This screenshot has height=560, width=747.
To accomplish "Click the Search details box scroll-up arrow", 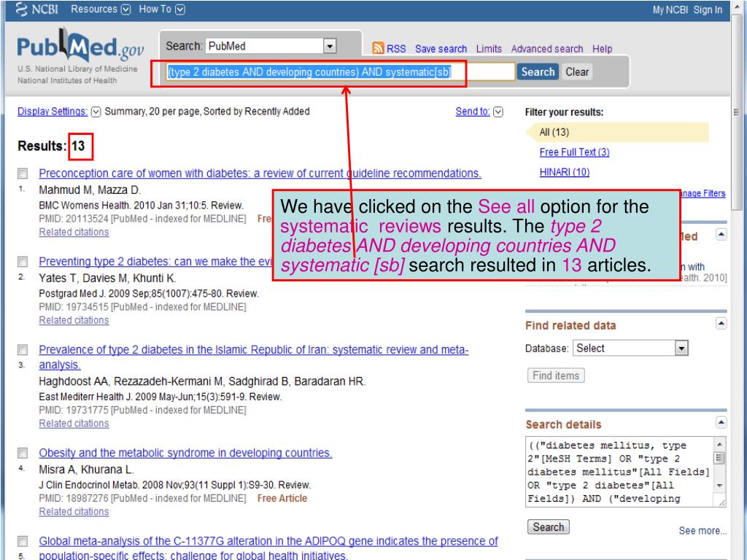I will (719, 444).
